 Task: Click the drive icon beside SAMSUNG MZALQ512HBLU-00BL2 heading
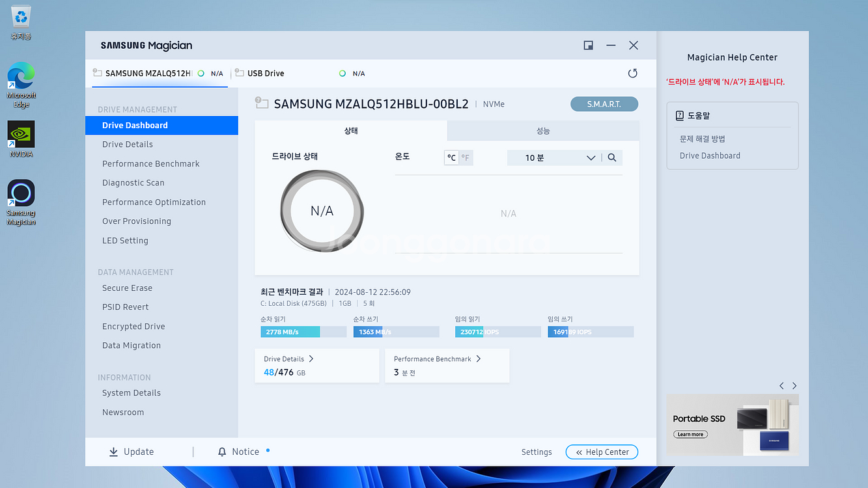(262, 103)
